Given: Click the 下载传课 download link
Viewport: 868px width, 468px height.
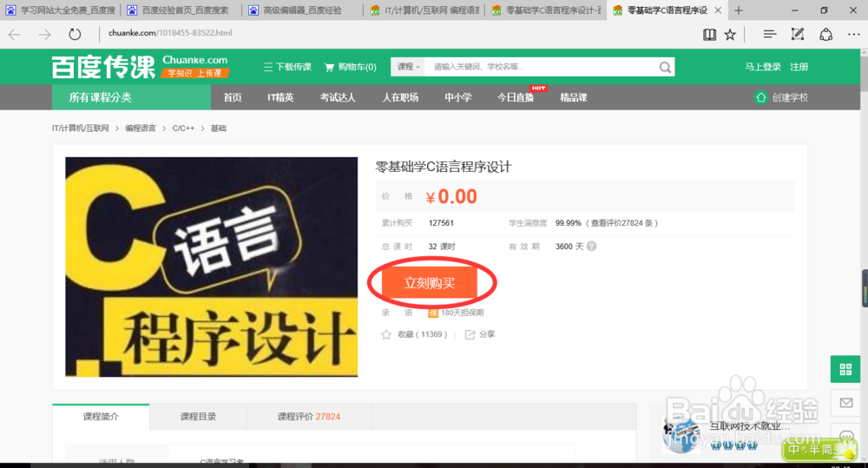Looking at the screenshot, I should click(288, 67).
